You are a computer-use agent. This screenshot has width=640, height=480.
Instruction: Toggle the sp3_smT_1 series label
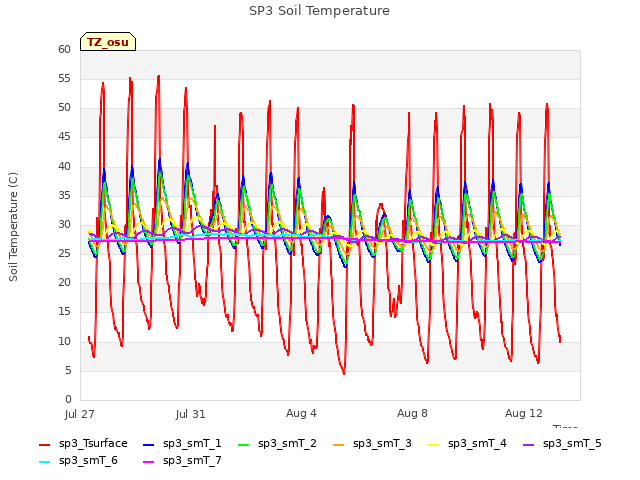[192, 443]
